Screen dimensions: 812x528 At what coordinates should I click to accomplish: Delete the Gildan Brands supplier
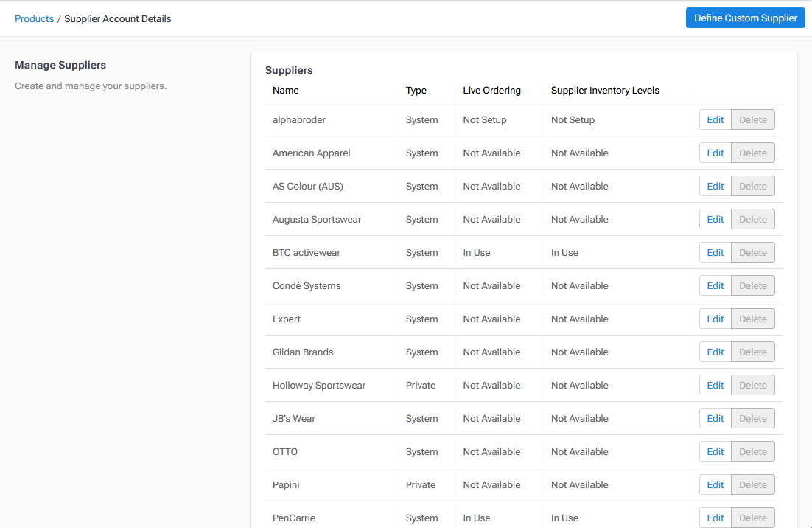coord(752,352)
